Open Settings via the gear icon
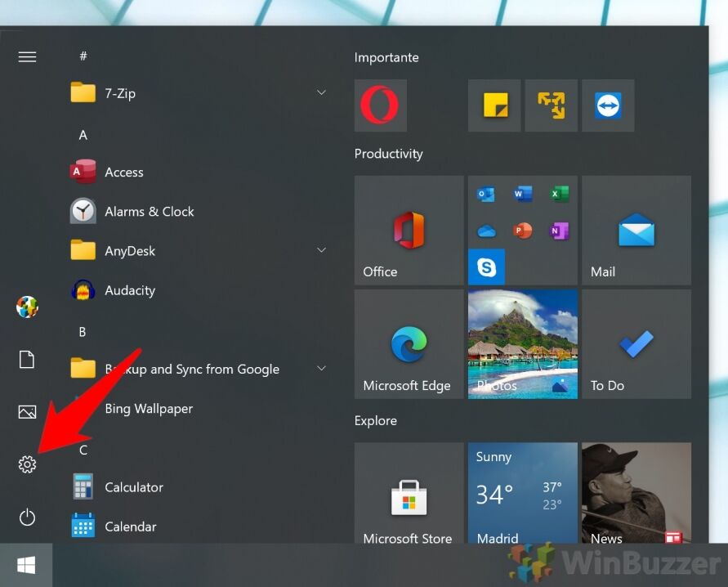728x587 pixels. point(27,464)
